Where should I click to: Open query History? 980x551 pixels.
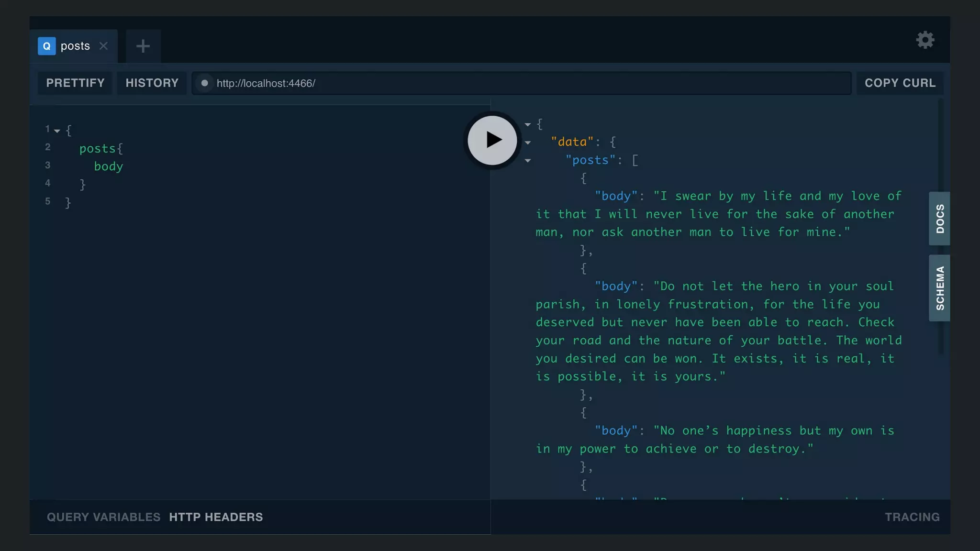pyautogui.click(x=152, y=83)
